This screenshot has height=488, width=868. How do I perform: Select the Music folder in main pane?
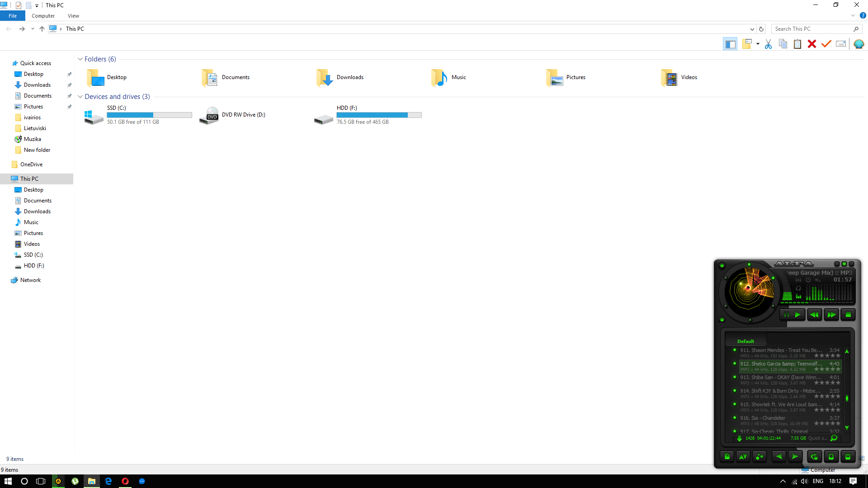pos(449,77)
